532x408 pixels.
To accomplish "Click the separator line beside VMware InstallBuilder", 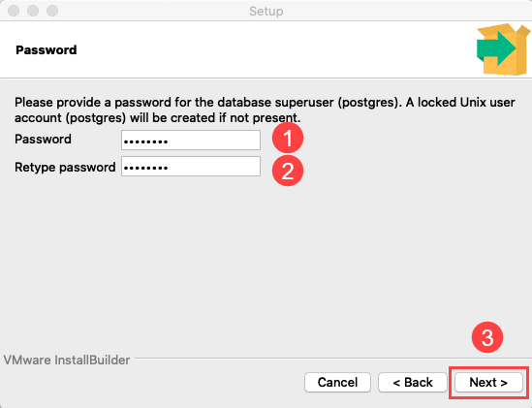I will (x=332, y=359).
